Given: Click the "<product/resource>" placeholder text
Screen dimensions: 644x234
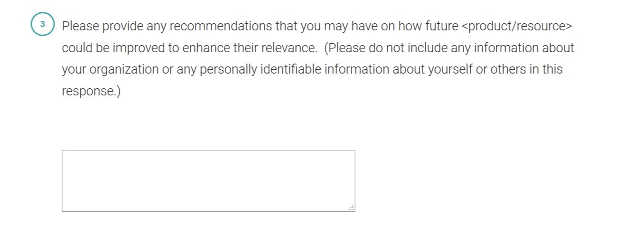Looking at the screenshot, I should (516, 26).
